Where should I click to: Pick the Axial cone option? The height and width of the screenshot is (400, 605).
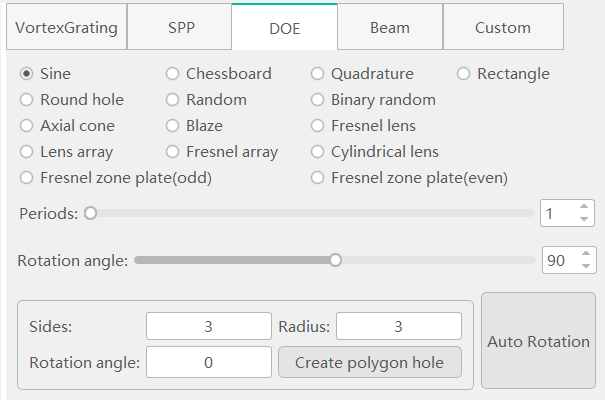[68, 126]
